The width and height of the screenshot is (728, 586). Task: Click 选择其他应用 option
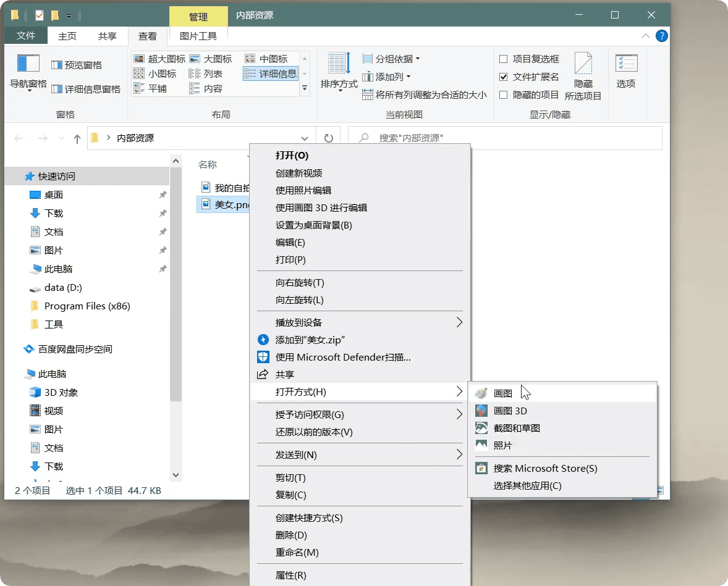click(x=527, y=486)
